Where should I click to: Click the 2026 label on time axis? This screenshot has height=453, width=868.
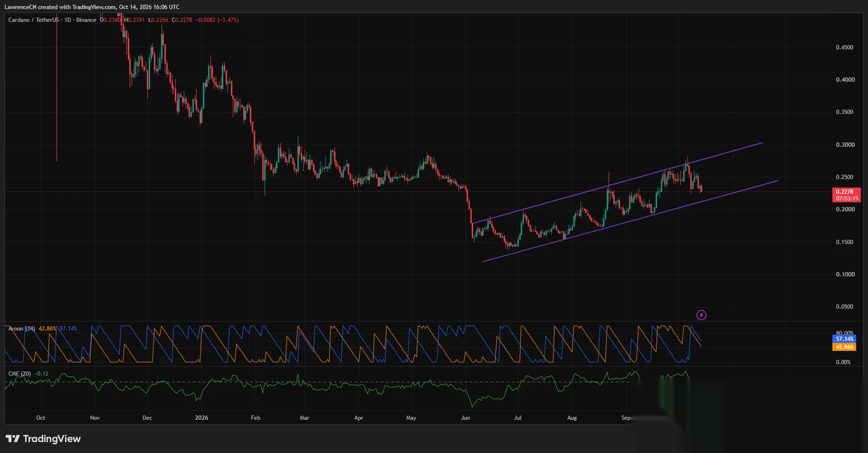click(201, 418)
